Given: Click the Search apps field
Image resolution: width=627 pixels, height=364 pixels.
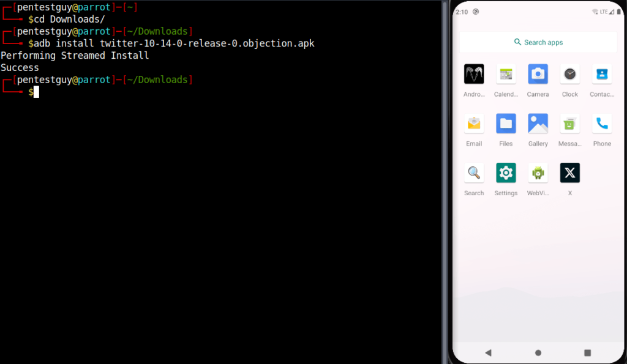Looking at the screenshot, I should 538,42.
